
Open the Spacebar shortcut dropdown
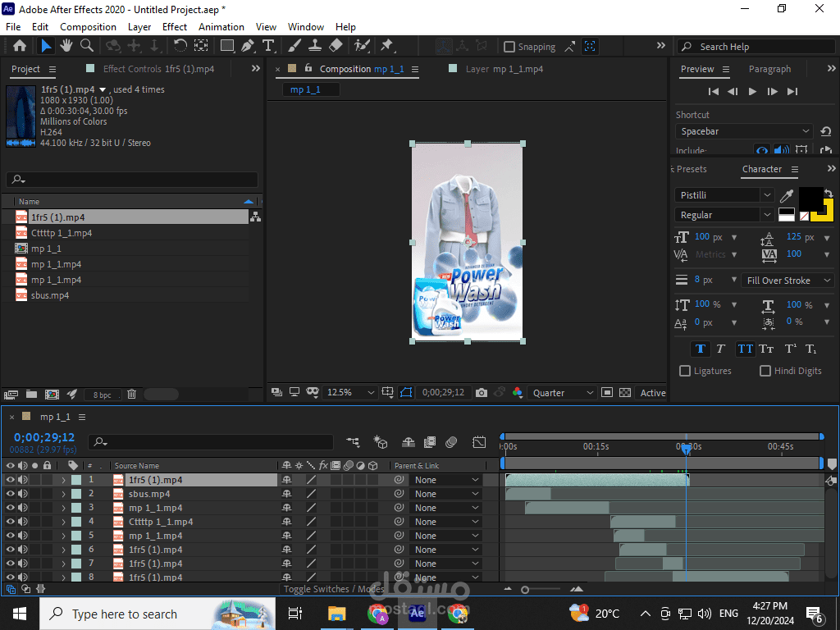[x=744, y=131]
